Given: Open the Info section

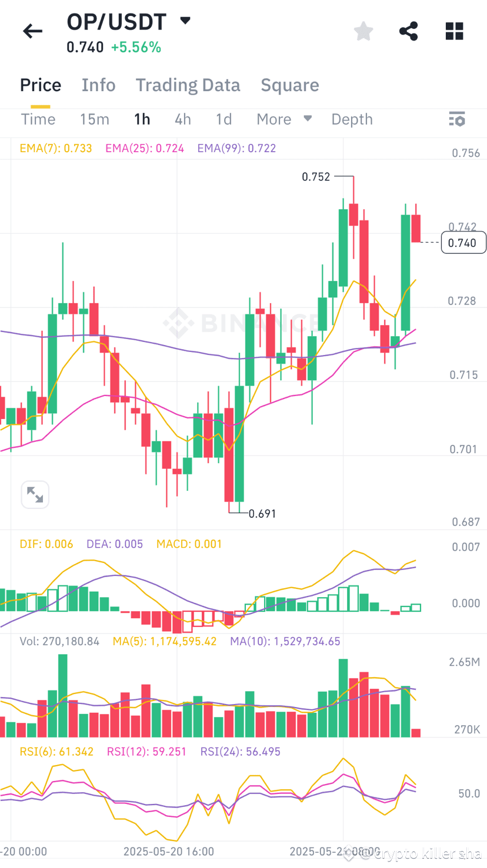Looking at the screenshot, I should (x=98, y=85).
